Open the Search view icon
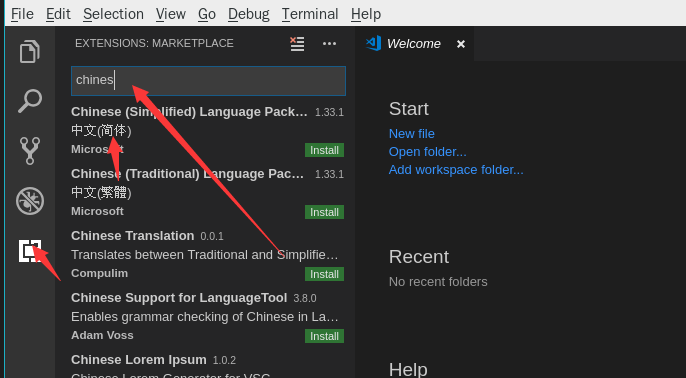 coord(30,101)
